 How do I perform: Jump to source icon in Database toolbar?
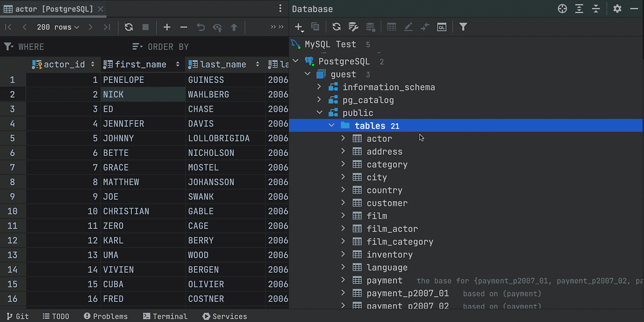pos(425,27)
